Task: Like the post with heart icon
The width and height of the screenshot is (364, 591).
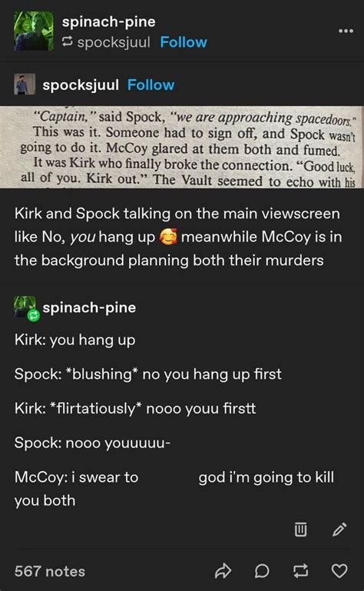Action: tap(339, 571)
